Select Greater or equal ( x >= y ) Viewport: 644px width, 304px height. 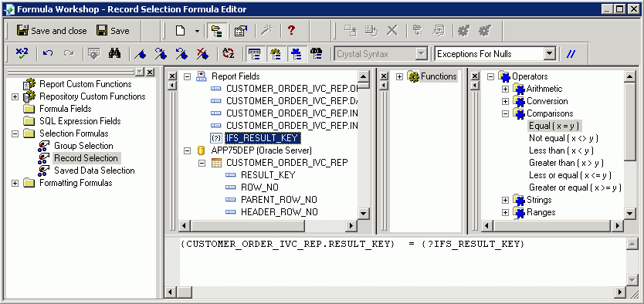click(x=575, y=187)
